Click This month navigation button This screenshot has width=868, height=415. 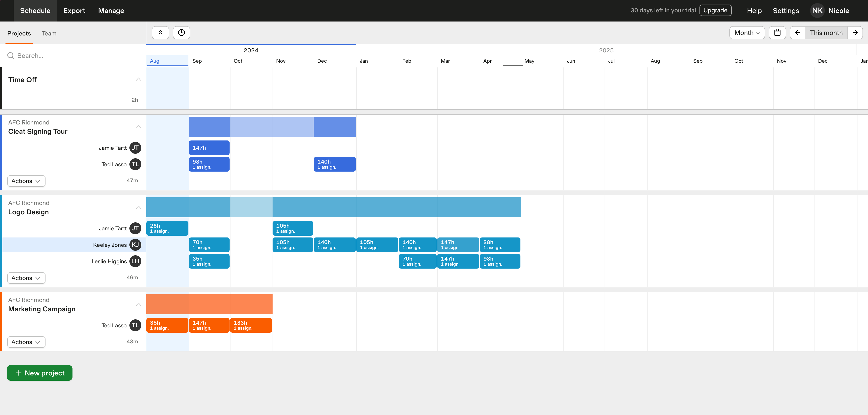[x=826, y=32]
